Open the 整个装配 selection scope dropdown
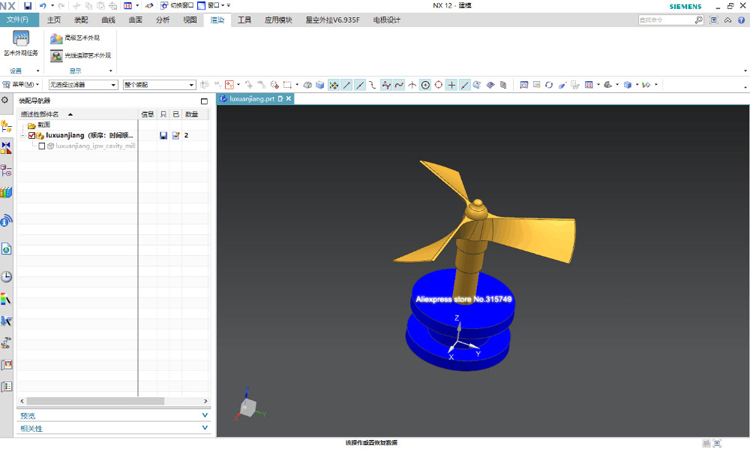 click(159, 85)
